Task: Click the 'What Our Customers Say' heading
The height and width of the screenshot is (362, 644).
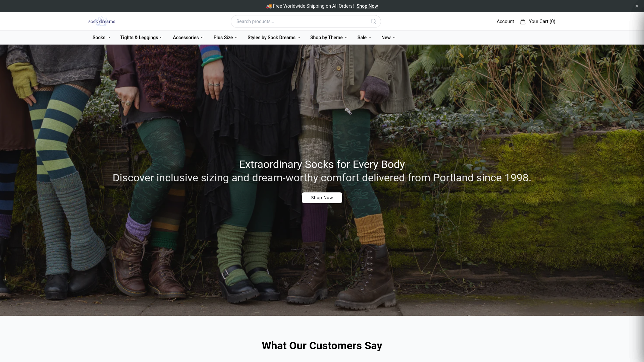Action: coord(322,346)
